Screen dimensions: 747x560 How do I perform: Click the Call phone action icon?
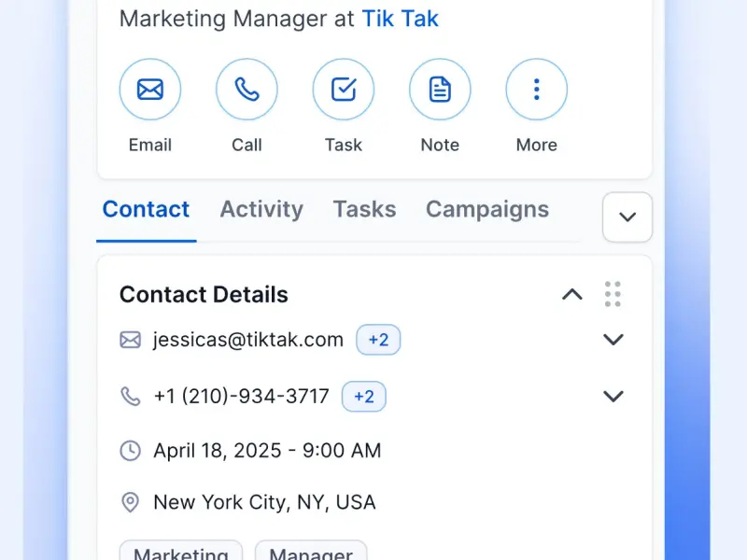(x=247, y=90)
